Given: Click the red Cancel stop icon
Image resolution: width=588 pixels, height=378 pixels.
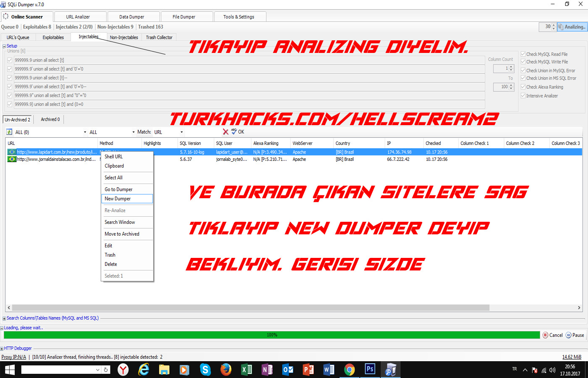Looking at the screenshot, I should click(x=546, y=335).
